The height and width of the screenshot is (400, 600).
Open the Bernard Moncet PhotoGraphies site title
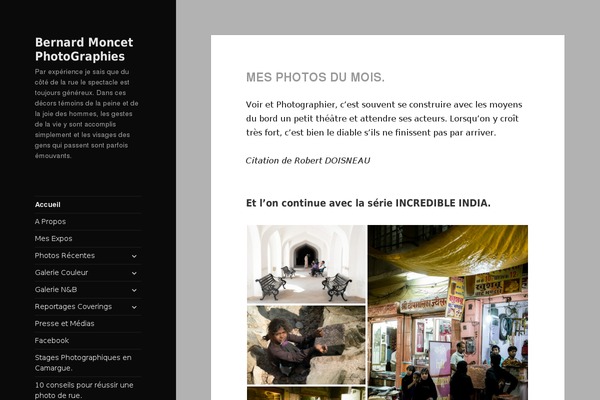84,49
